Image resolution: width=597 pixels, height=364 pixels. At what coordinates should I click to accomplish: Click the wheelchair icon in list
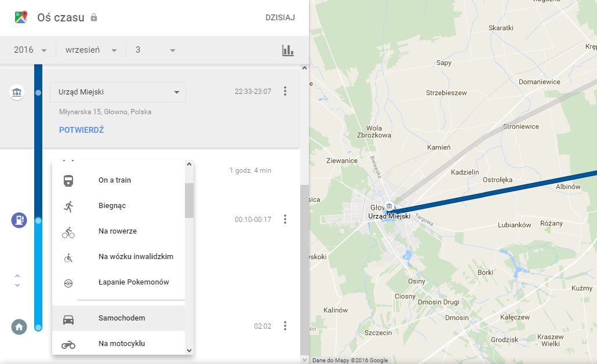pos(68,258)
